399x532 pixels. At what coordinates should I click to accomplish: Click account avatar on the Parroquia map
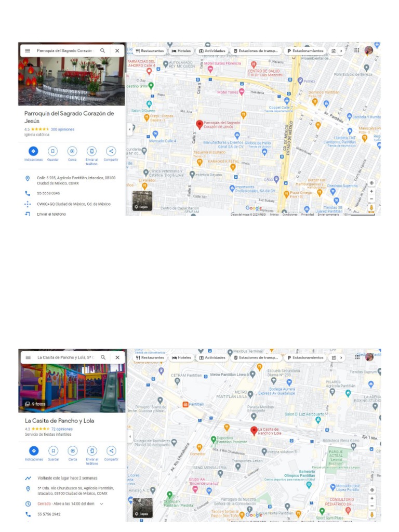369,50
